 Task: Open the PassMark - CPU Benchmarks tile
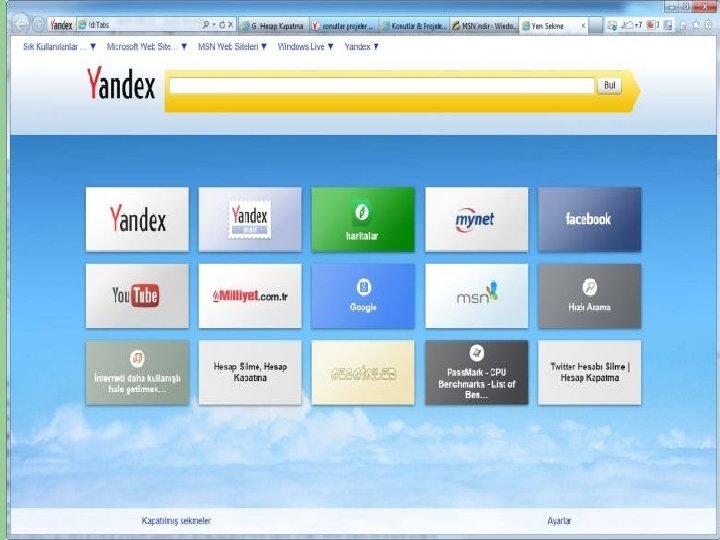pos(477,372)
